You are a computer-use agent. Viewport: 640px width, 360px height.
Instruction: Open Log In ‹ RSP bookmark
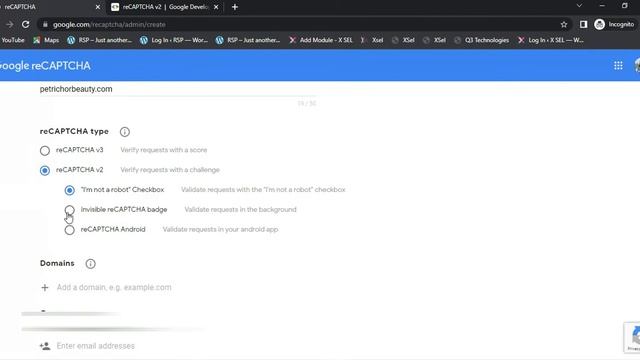pyautogui.click(x=174, y=40)
